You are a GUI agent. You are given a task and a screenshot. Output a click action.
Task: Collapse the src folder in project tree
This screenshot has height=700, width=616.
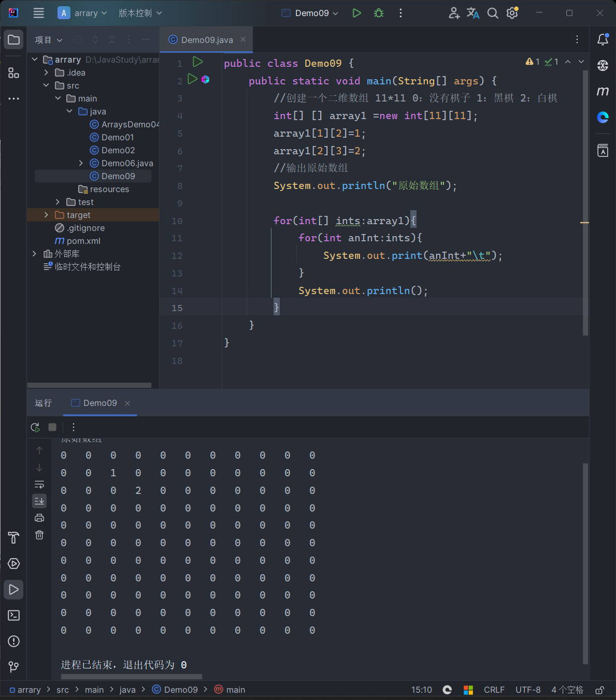[46, 85]
